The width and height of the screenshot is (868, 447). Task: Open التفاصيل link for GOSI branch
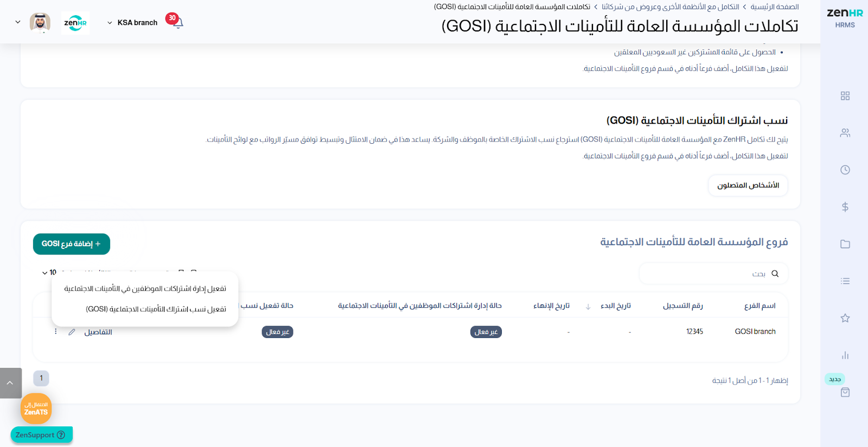98,332
